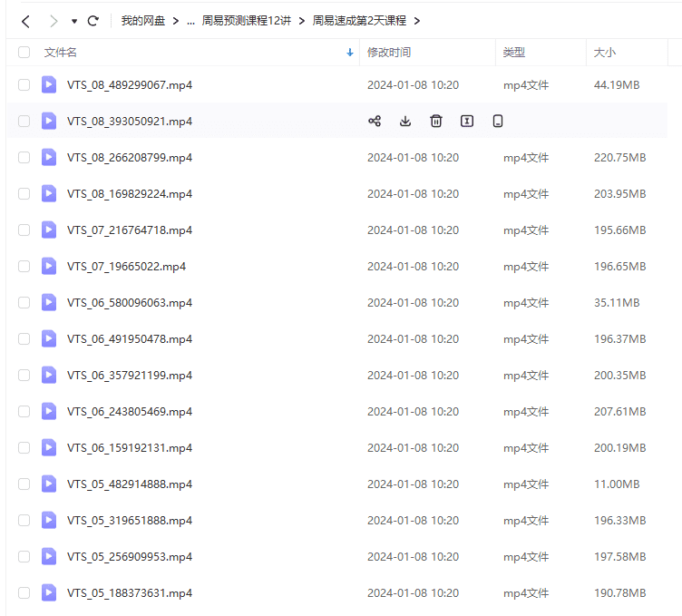Open the VTS_05_188373631.mp4 file
The height and width of the screenshot is (616, 682).
130,592
